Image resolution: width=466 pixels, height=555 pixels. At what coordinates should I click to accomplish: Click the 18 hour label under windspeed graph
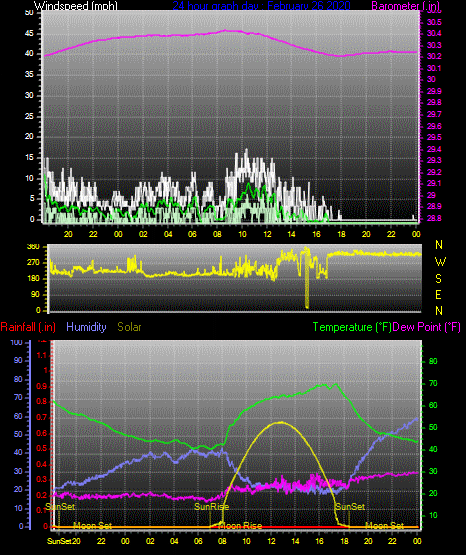coord(341,234)
